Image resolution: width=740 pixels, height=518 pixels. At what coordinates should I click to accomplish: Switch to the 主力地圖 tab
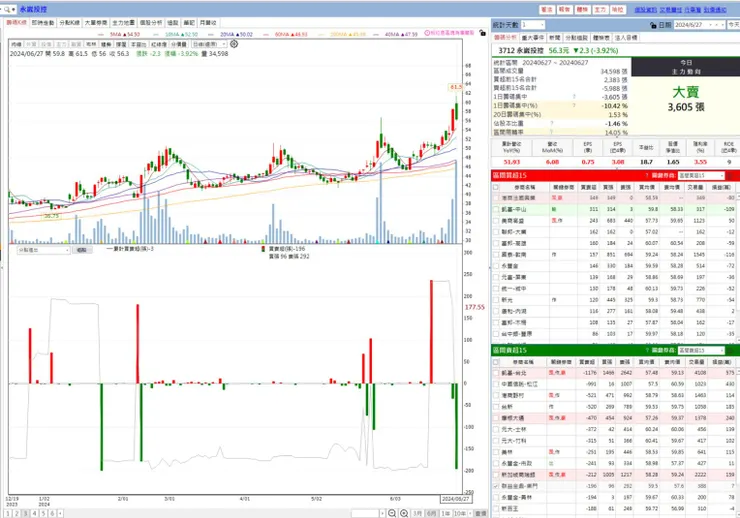tap(123, 23)
